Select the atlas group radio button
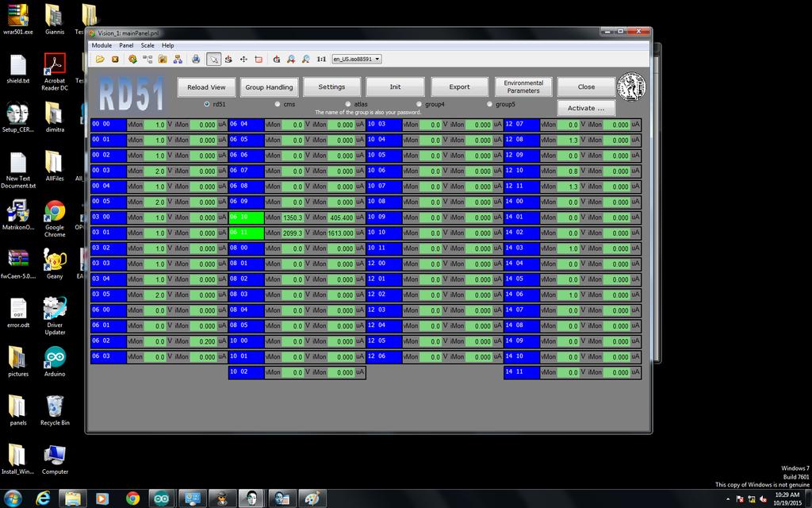The width and height of the screenshot is (812, 508). pyautogui.click(x=348, y=104)
